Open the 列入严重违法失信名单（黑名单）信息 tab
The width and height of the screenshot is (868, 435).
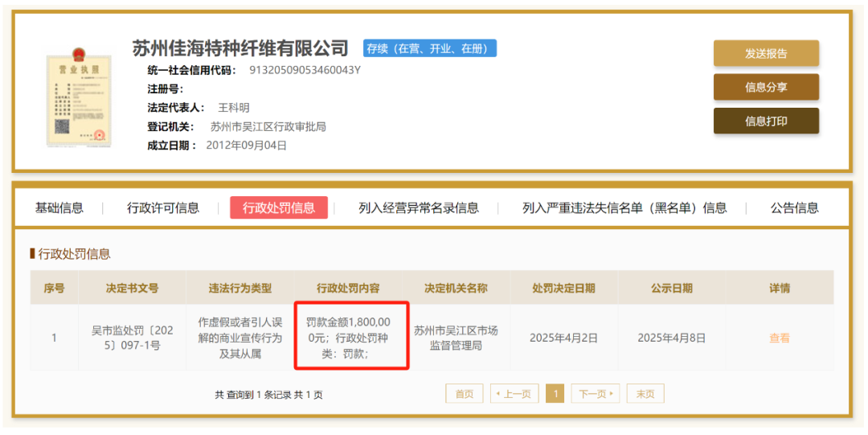(624, 207)
